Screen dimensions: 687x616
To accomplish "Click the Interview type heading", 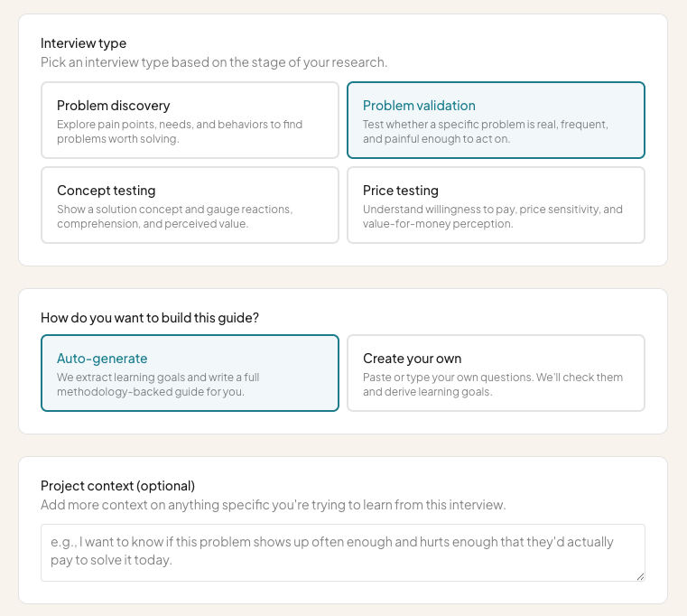I will click(x=83, y=43).
